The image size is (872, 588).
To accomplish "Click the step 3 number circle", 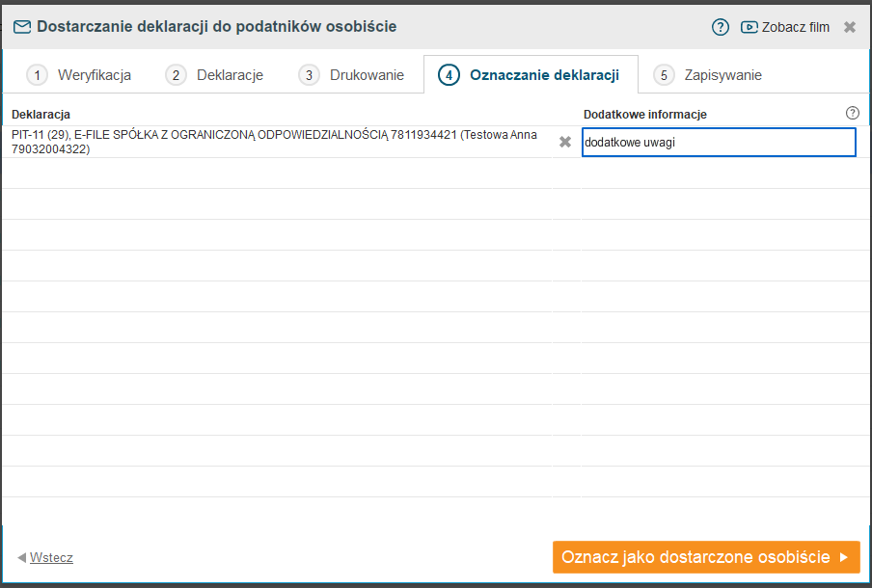I will pyautogui.click(x=309, y=75).
